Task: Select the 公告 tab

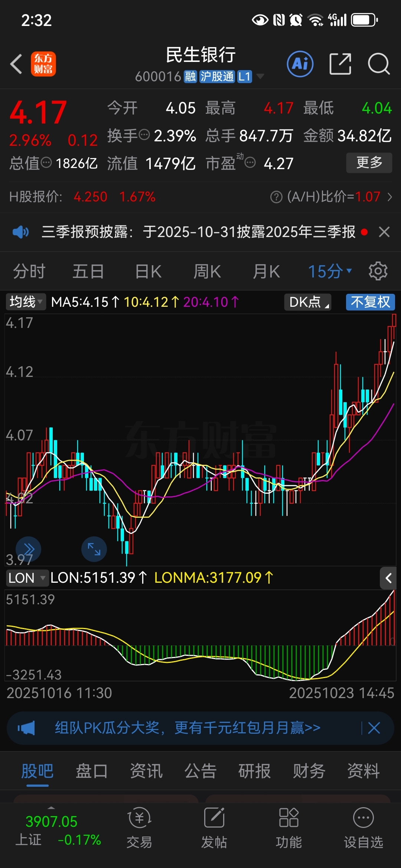Action: click(200, 772)
